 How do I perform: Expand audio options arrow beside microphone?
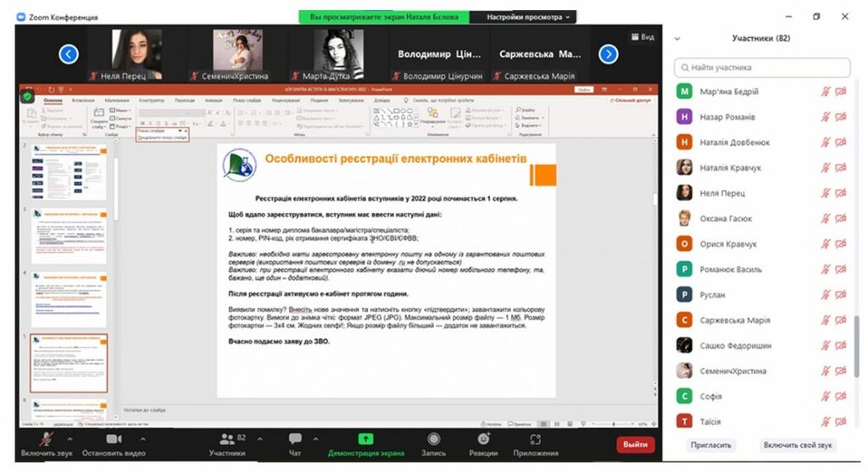[x=70, y=439]
